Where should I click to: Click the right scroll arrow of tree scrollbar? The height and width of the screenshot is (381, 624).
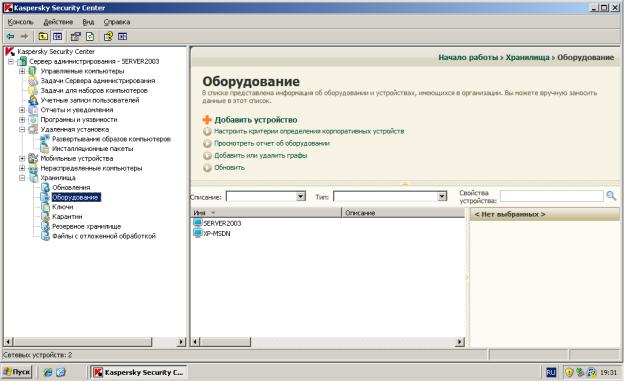[x=181, y=342]
